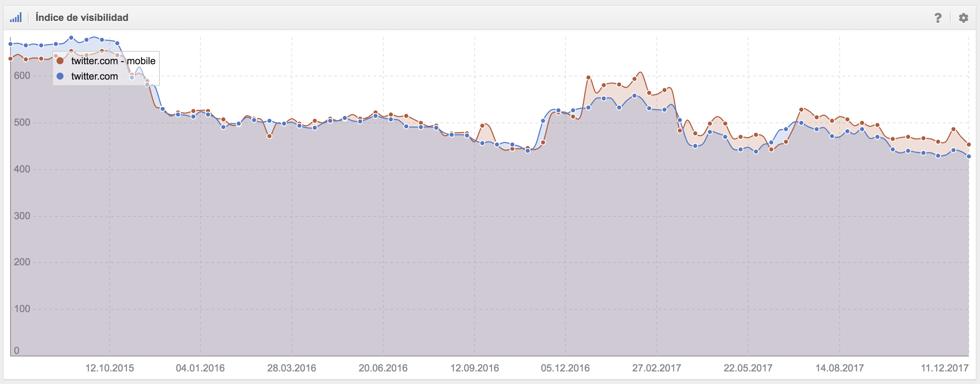Select the first blue data point at chart start
Viewport: 980px width, 384px height.
coord(11,44)
